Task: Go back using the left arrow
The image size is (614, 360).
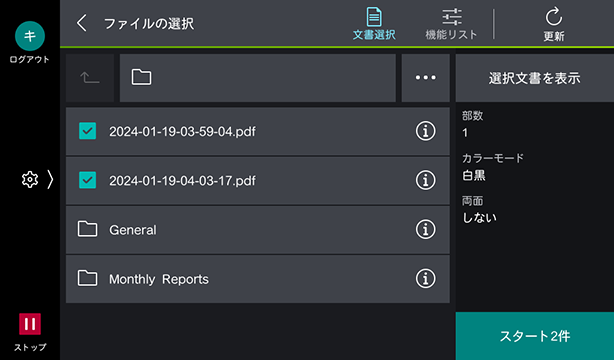Action: point(82,23)
